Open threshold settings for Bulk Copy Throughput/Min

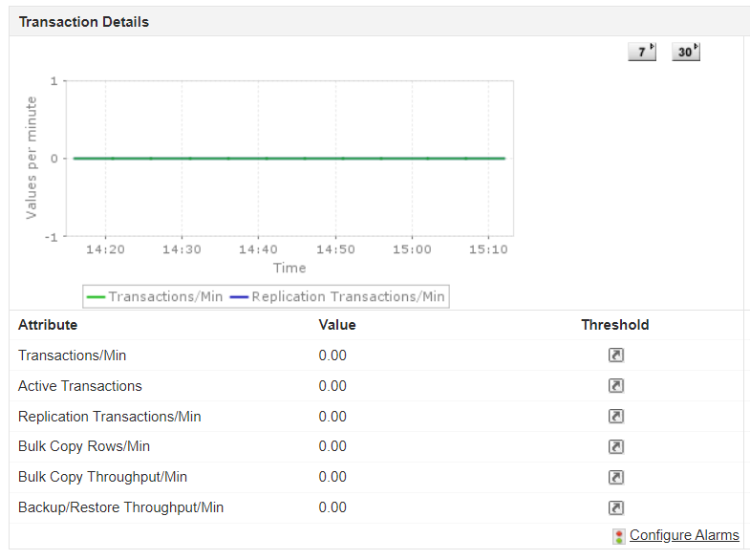click(616, 477)
